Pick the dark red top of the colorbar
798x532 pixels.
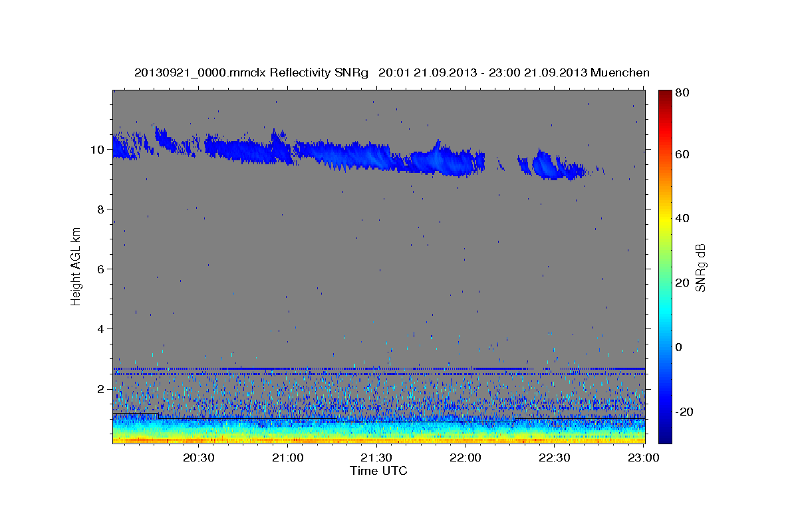point(665,96)
